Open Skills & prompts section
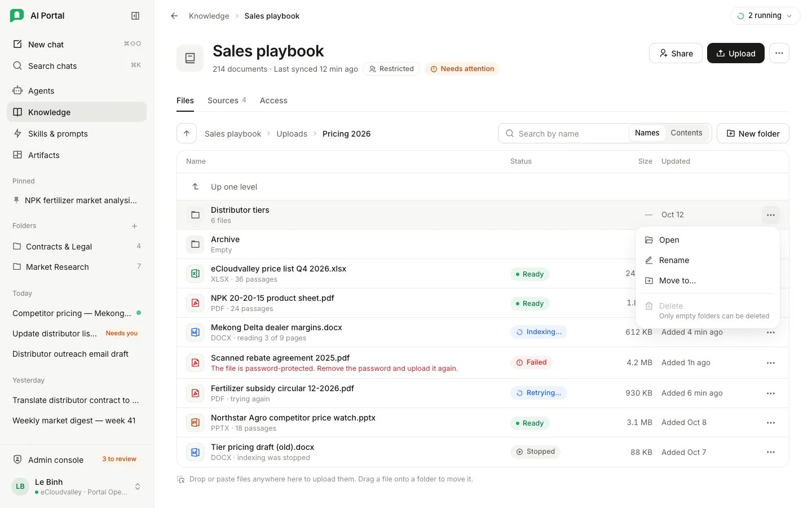The width and height of the screenshot is (812, 508). (77, 134)
